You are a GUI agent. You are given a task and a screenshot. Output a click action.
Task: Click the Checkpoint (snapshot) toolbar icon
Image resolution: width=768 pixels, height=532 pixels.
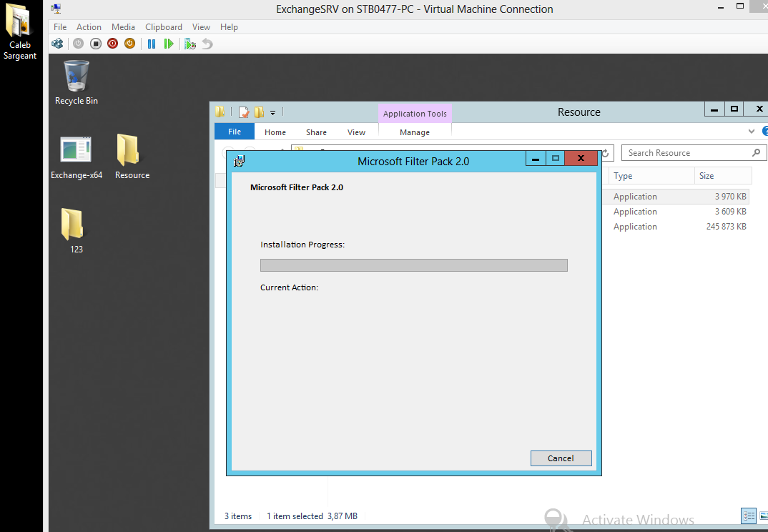point(190,44)
